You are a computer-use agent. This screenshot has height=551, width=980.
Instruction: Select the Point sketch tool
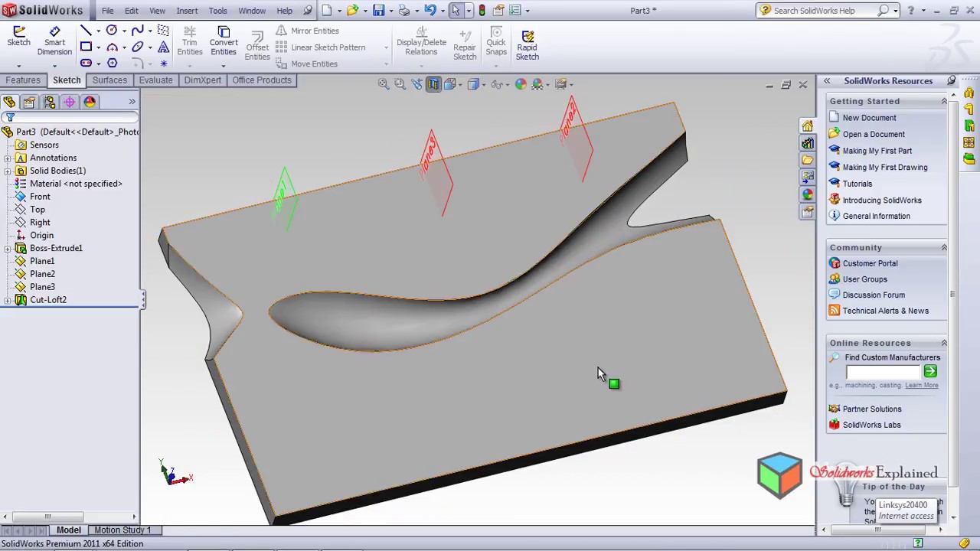pos(163,64)
